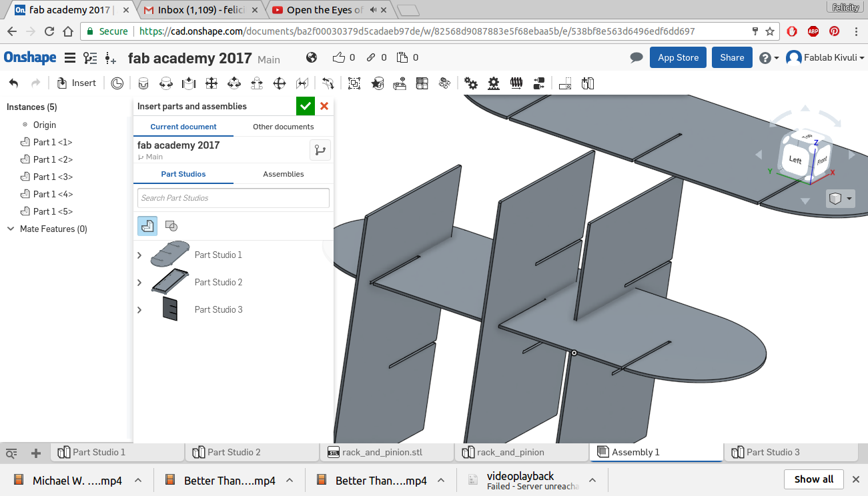Confirm the insert with the green checkmark
This screenshot has height=496, width=868.
point(306,106)
